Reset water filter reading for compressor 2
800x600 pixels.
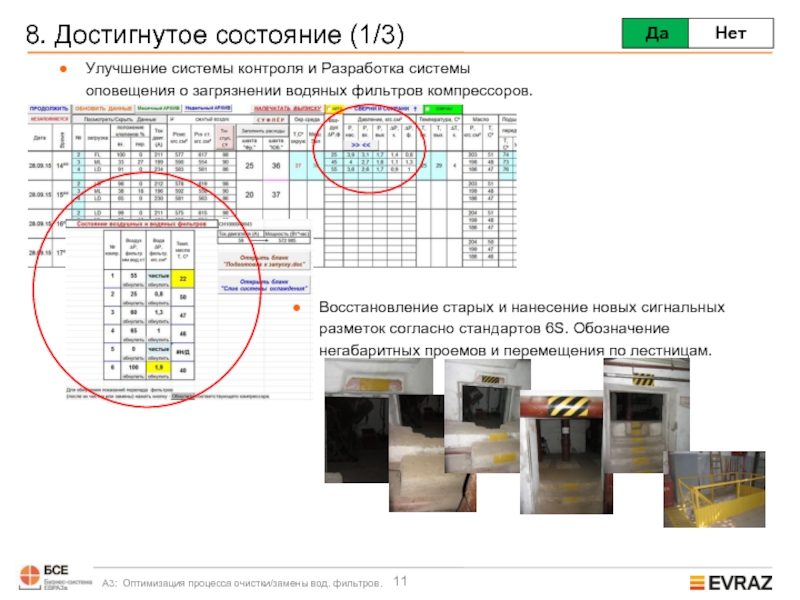(159, 303)
